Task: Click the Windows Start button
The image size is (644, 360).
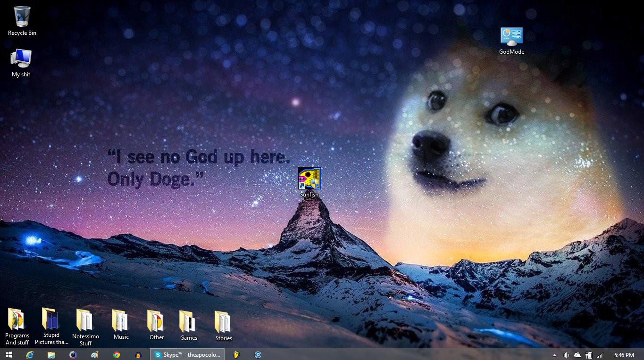Action: (x=9, y=355)
